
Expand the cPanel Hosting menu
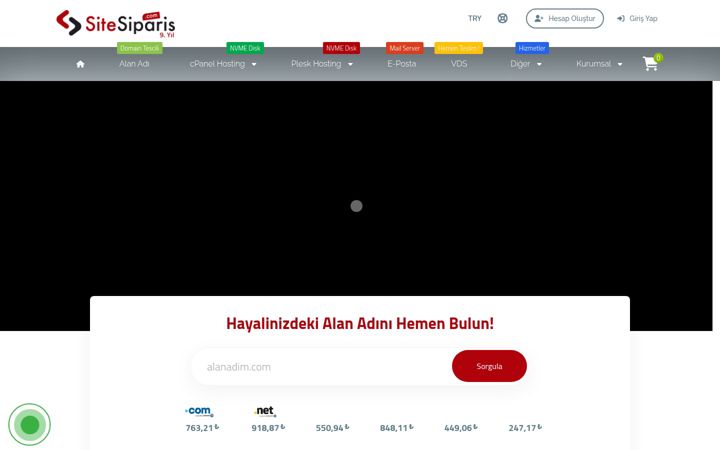pyautogui.click(x=223, y=64)
